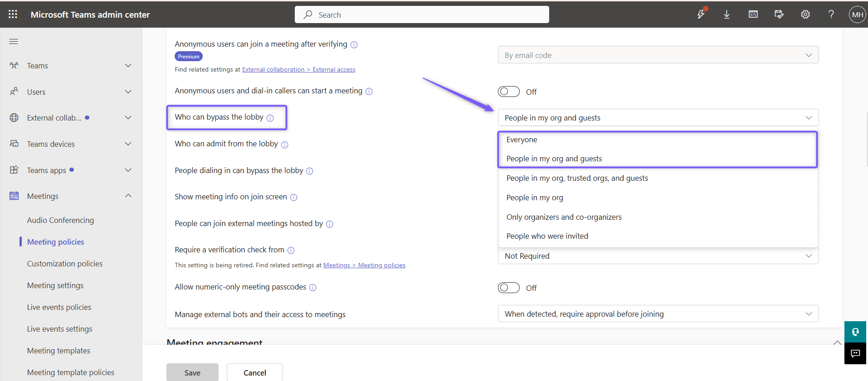Collapse navigation with hamburger menu icon
868x381 pixels.
[x=14, y=42]
